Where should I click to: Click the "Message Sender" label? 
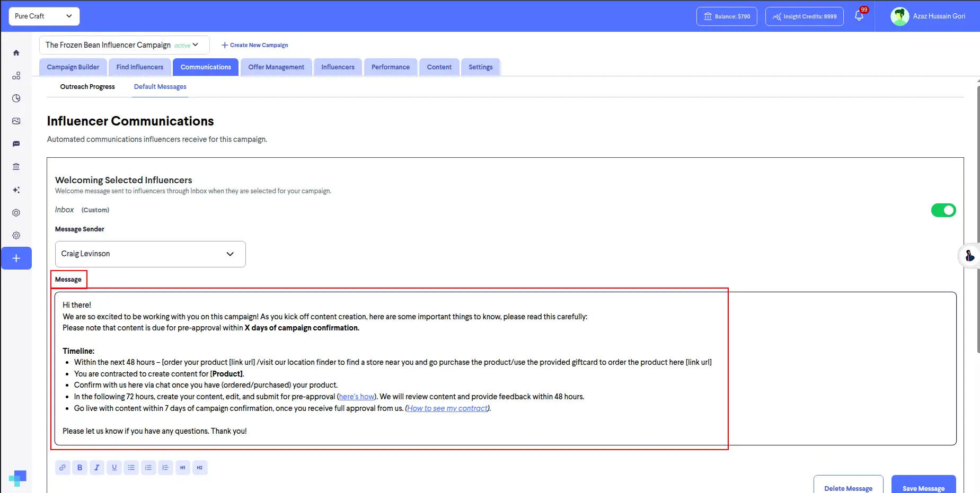pos(80,229)
